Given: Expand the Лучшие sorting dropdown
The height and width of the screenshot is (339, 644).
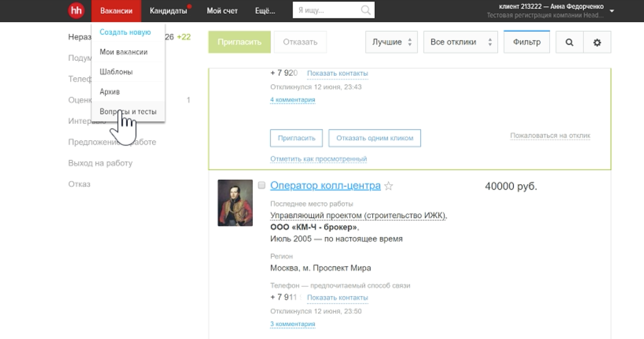Looking at the screenshot, I should pyautogui.click(x=391, y=42).
